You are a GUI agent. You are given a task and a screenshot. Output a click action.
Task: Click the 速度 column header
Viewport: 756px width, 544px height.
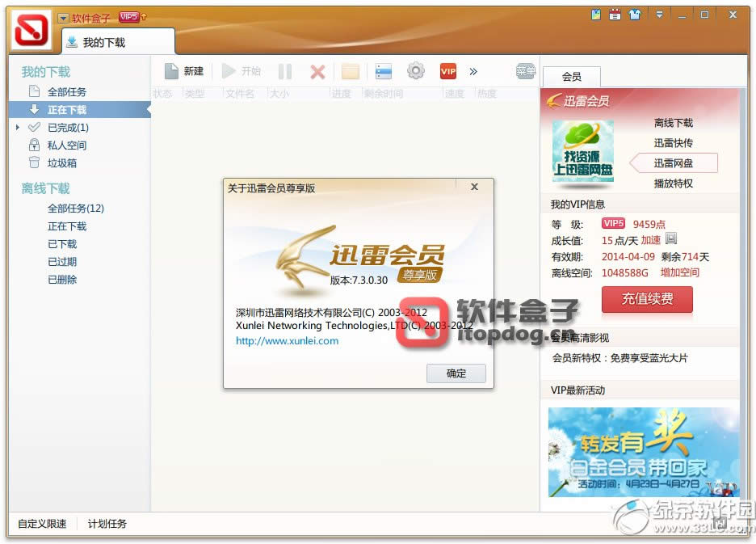pyautogui.click(x=454, y=94)
